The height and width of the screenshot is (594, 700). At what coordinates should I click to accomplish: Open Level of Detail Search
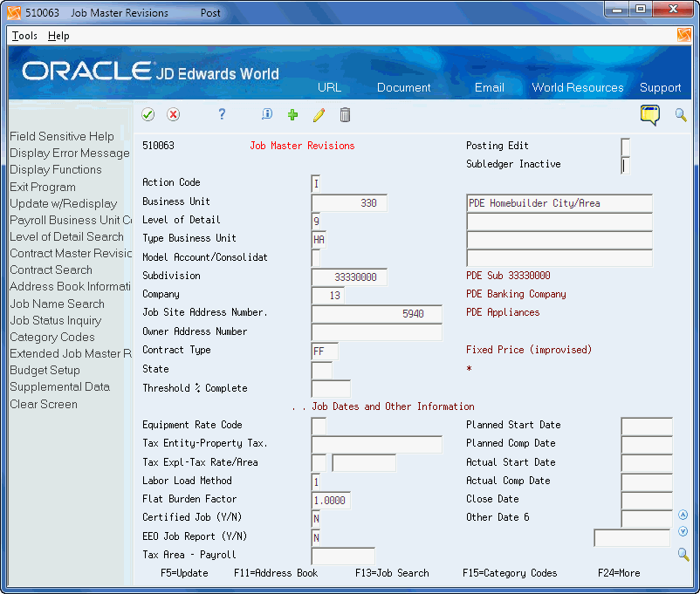[x=66, y=236]
